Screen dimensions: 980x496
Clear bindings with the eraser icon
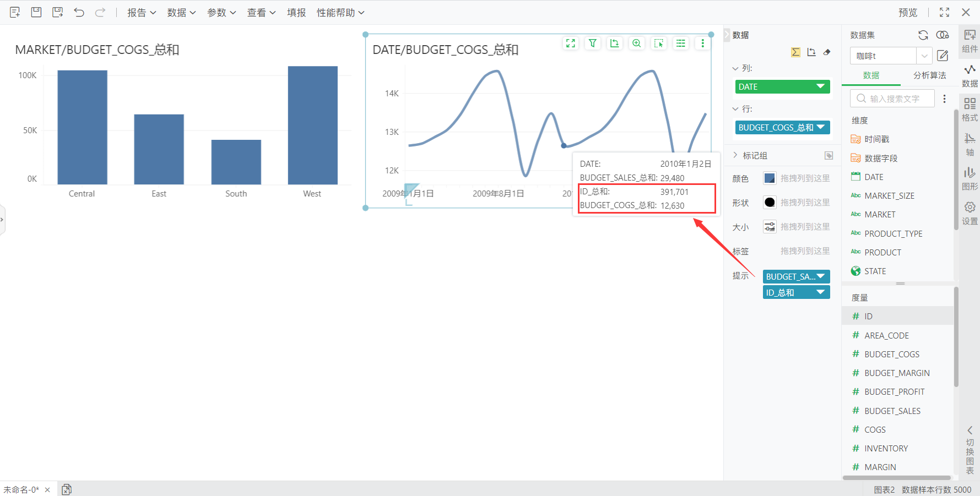tap(827, 52)
